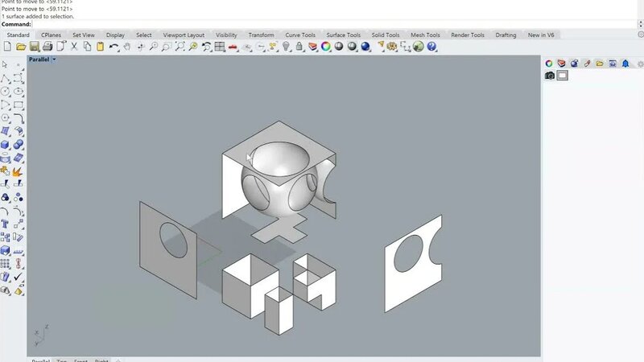
Task: Select the Rectangle tool in the left sidebar
Action: point(19,105)
